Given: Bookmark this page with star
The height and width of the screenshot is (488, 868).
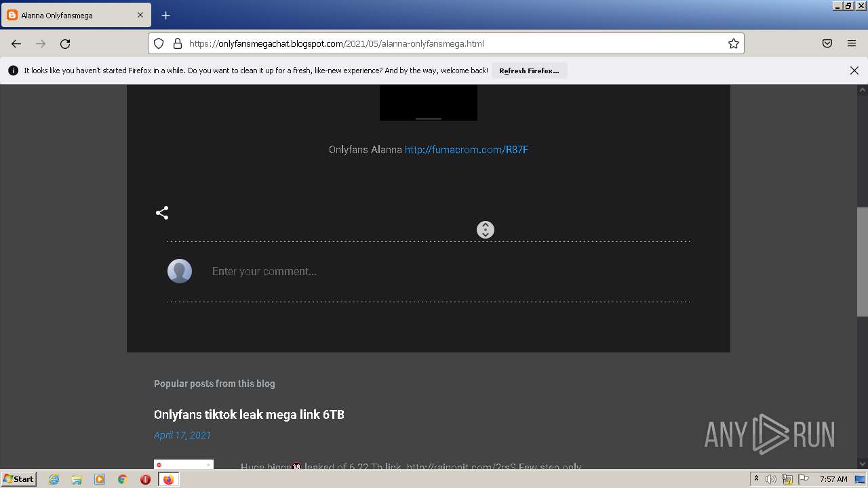Looking at the screenshot, I should 733,43.
